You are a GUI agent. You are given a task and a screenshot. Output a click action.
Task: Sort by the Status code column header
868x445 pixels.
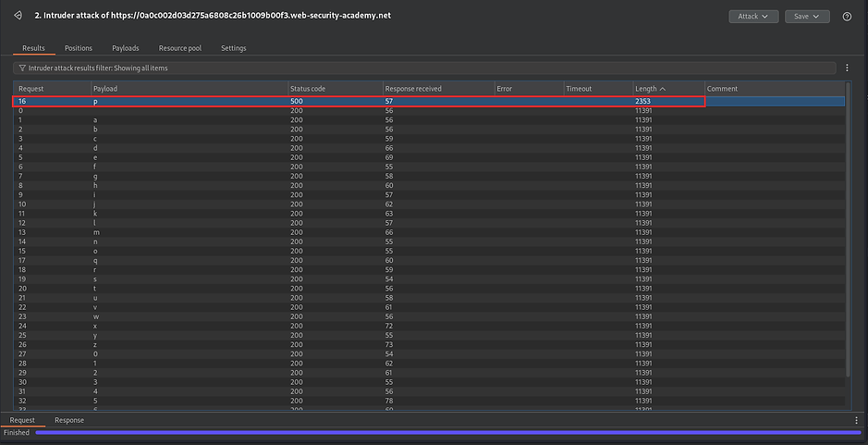coord(336,89)
